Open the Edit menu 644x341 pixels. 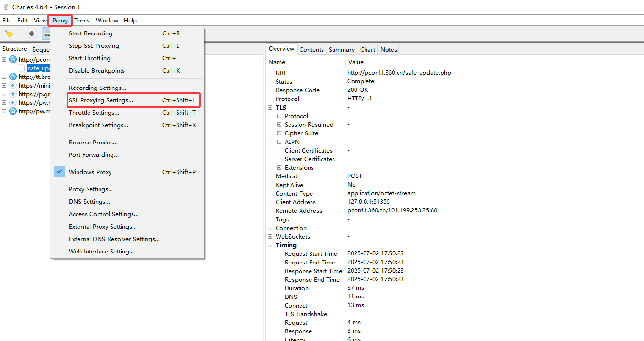(x=22, y=21)
